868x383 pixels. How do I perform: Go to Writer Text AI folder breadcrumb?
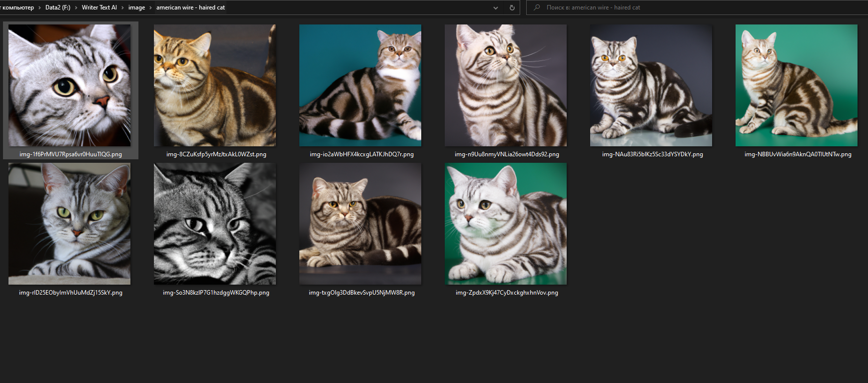[x=99, y=7]
